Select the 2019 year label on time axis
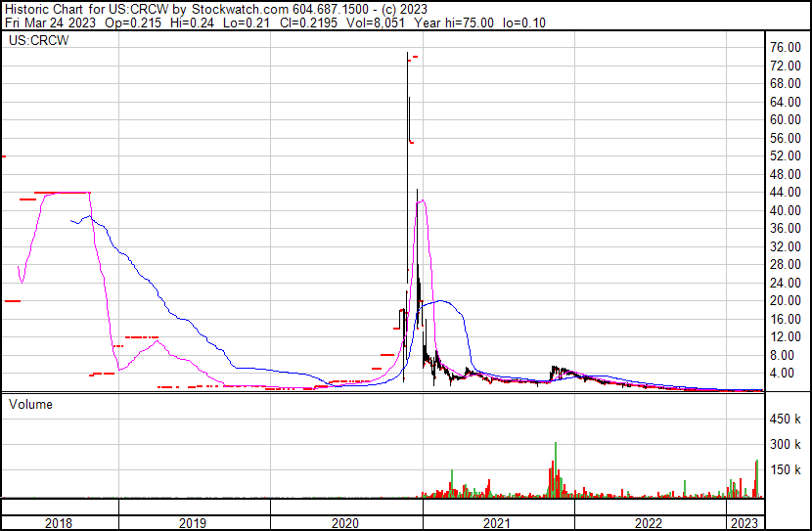812x531 pixels. pyautogui.click(x=194, y=523)
